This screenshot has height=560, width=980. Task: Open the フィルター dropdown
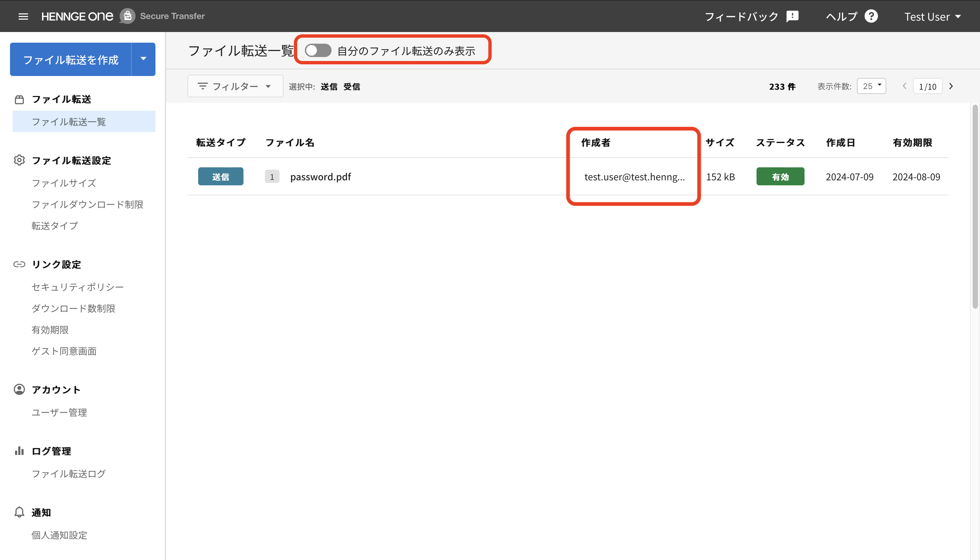pos(235,86)
